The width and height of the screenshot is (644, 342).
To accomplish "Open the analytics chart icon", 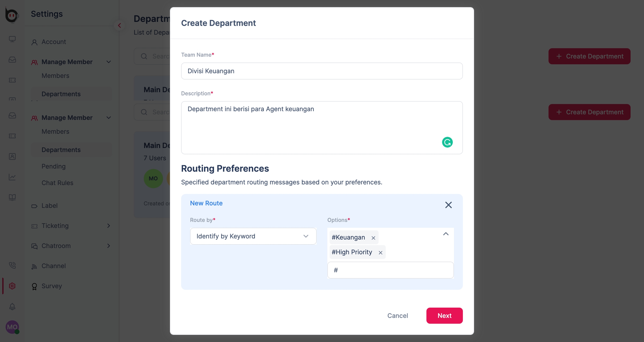I will [12, 177].
